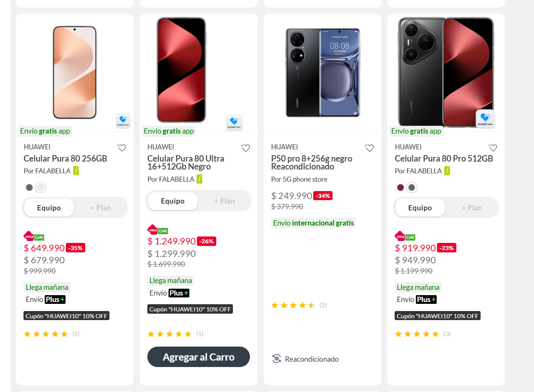The image size is (534, 392).
Task: Open Celular Pura 80 Ultra 16+512Gb Negro title
Action: coord(186,162)
